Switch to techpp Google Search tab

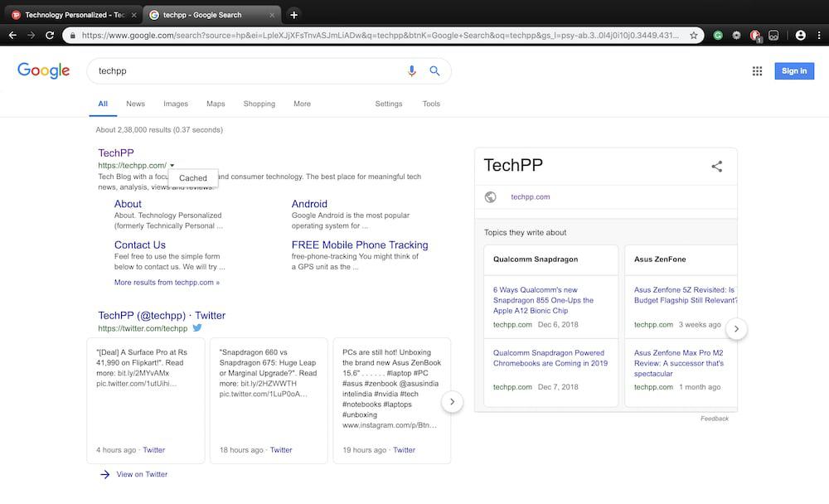pos(211,15)
